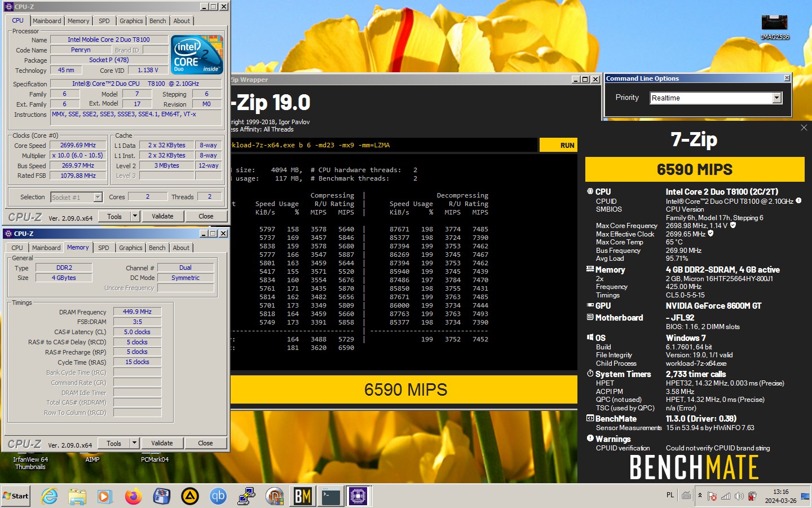Switch to CPU-Z via purple chip taskbar icon

(x=358, y=496)
